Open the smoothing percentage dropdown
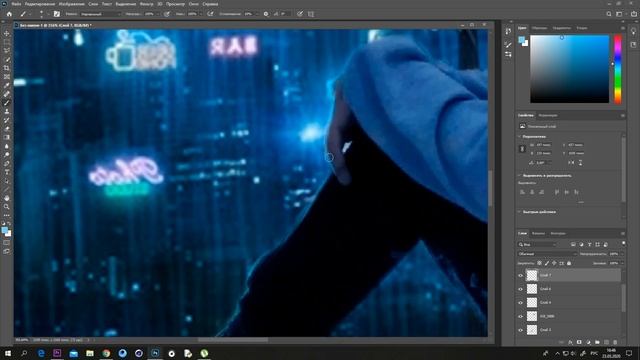Viewport: 640px width, 360px height. tap(257, 14)
